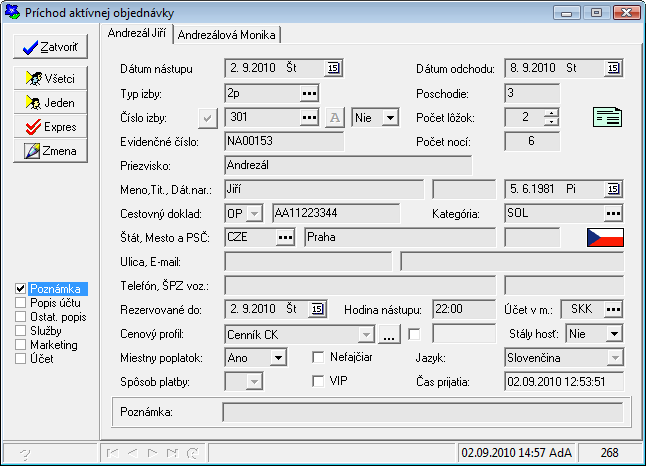The image size is (646, 466).
Task: Click the Všetci button
Action: [51, 78]
